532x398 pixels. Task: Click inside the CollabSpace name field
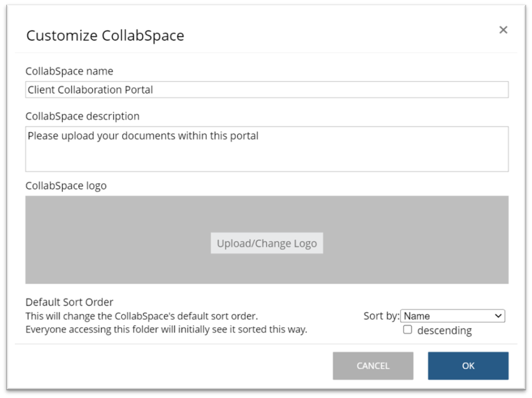tap(267, 89)
